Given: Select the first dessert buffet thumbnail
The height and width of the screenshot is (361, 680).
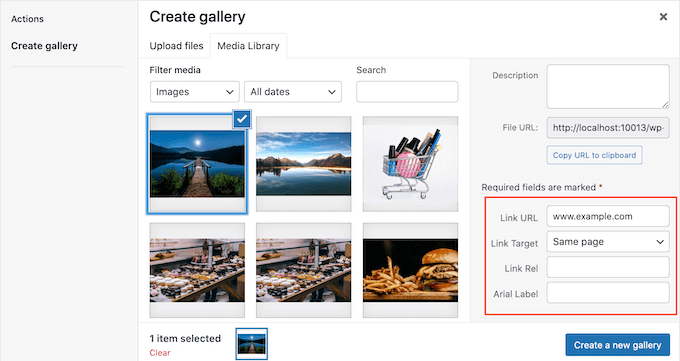Looking at the screenshot, I should coord(197,270).
